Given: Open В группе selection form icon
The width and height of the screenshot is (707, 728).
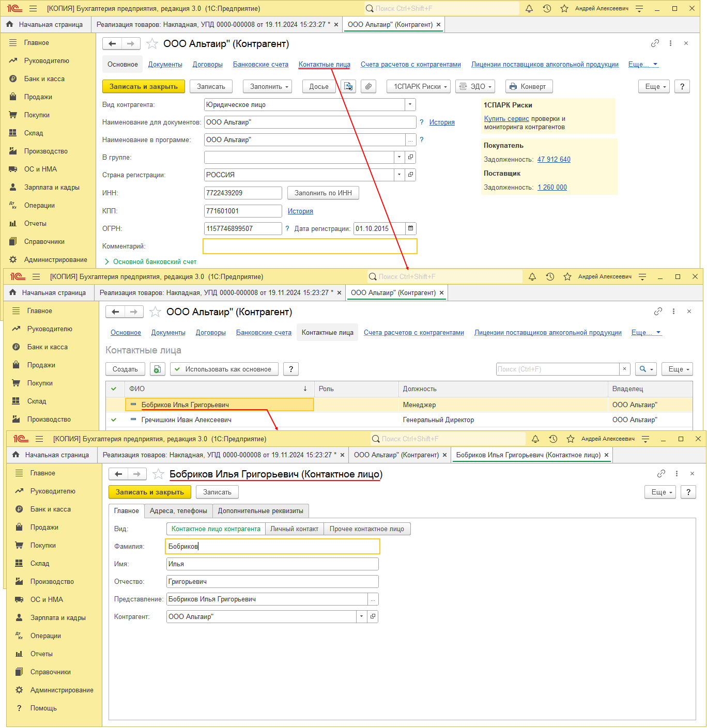Looking at the screenshot, I should (410, 157).
